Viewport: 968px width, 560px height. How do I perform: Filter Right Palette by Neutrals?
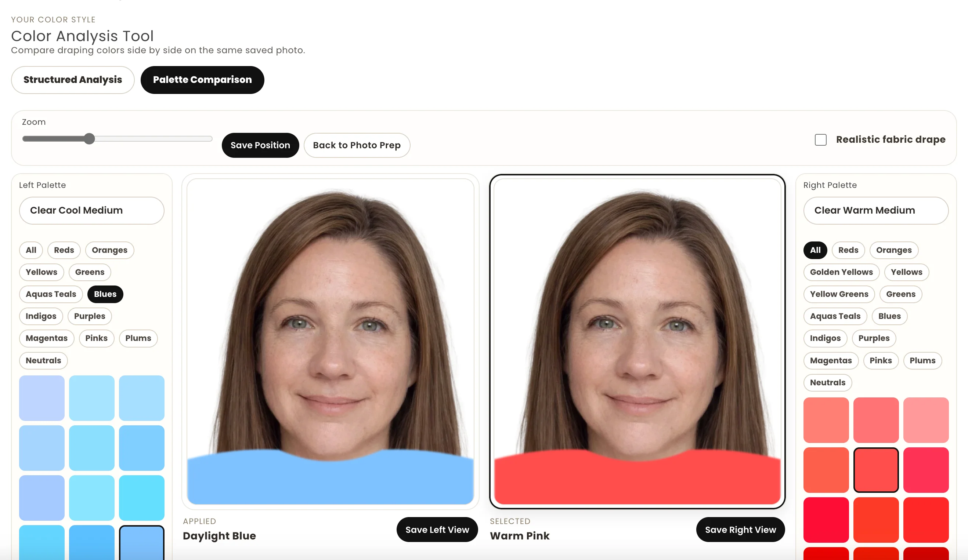coord(827,382)
